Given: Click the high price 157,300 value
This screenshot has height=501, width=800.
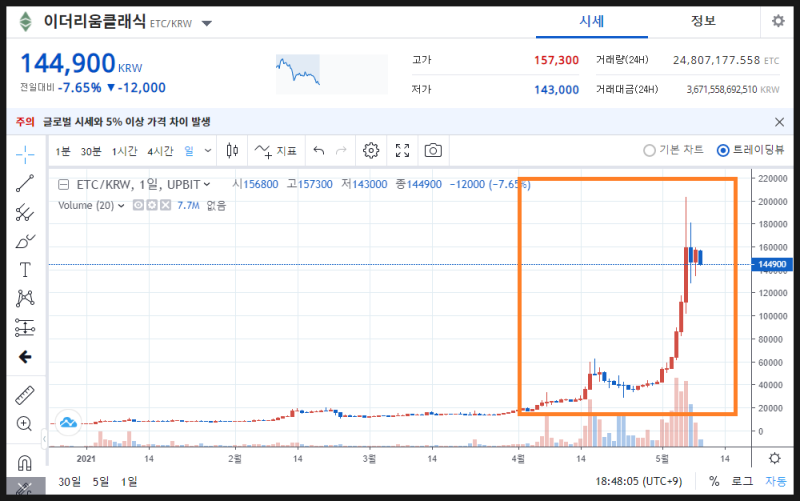Looking at the screenshot, I should click(556, 60).
